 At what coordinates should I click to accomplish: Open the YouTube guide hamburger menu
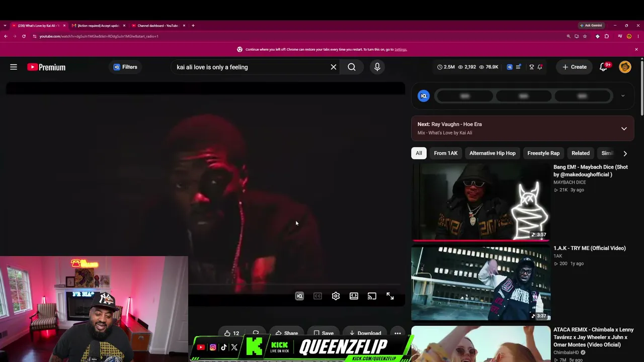pos(14,67)
